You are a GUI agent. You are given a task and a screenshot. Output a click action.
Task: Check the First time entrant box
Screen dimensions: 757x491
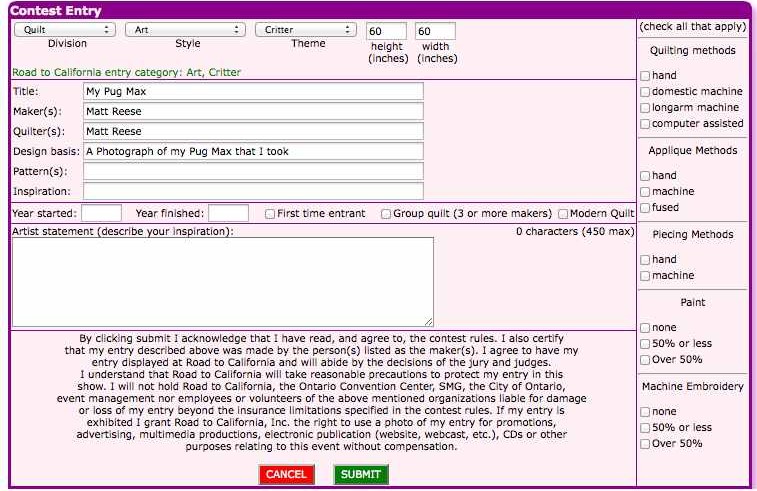coord(270,214)
